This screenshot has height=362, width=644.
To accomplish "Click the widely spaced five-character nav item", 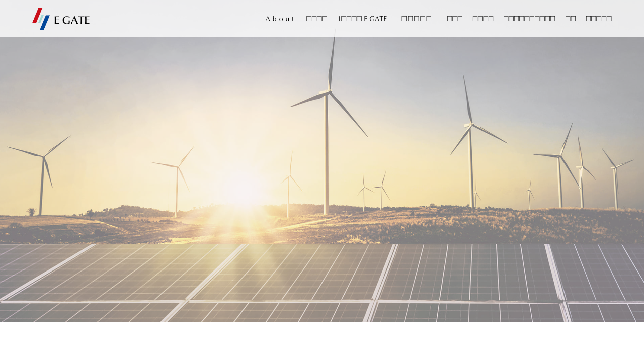I will 417,19.
